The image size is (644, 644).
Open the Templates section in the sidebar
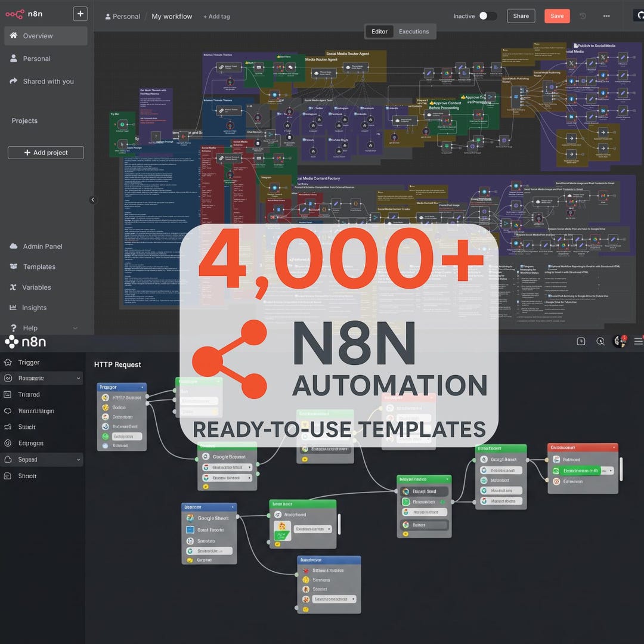[x=38, y=267]
